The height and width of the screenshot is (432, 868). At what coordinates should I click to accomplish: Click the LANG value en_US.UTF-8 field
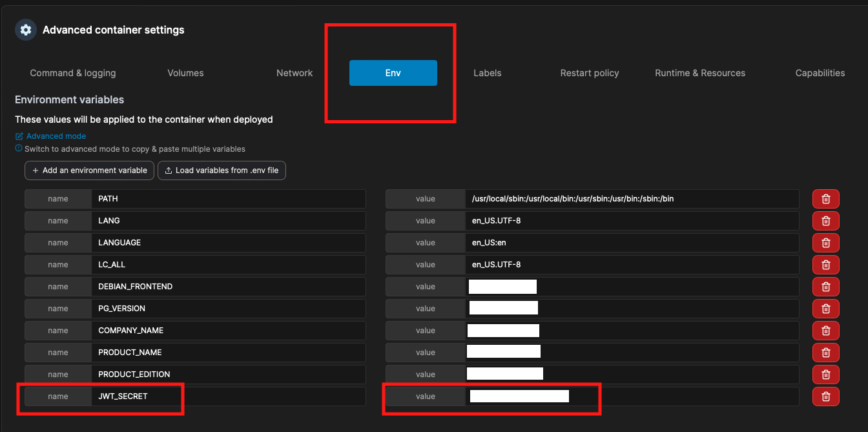point(632,221)
